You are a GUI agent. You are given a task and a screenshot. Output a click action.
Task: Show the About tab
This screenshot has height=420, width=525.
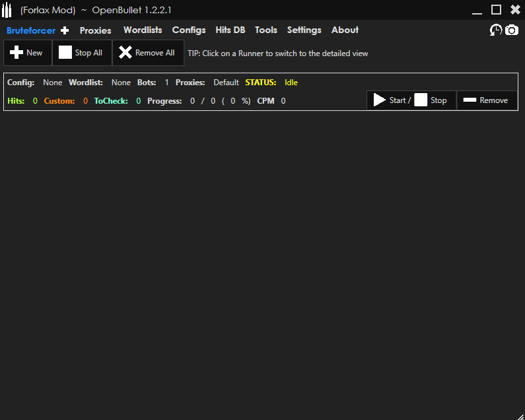click(x=345, y=30)
